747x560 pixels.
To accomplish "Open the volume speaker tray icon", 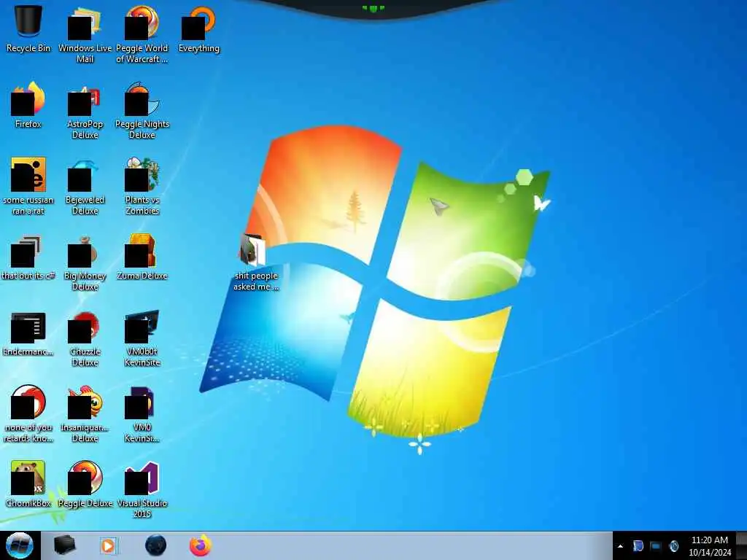I will [673, 546].
